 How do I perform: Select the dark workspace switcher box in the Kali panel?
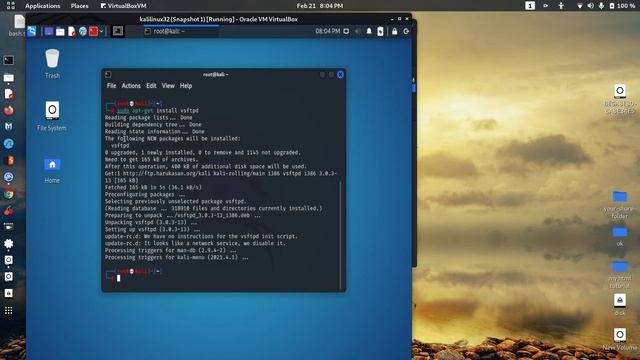click(x=118, y=31)
